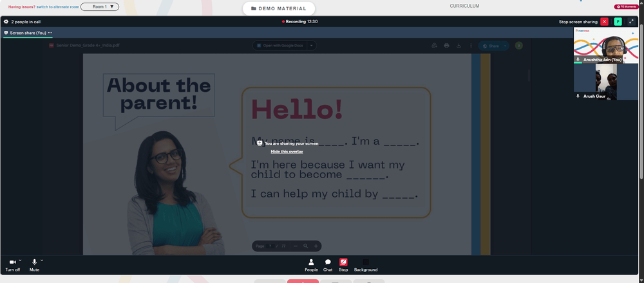This screenshot has height=283, width=644.
Task: Open microphone options chevron
Action: click(41, 260)
